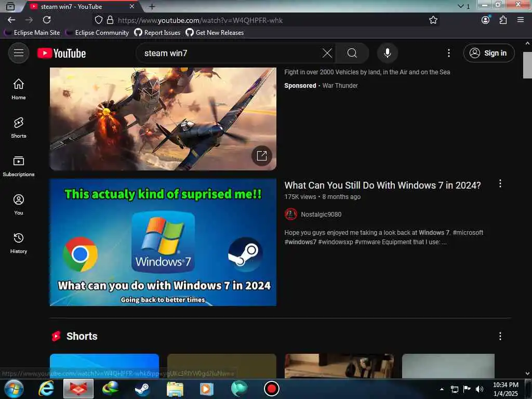Open the list all tabs dropdown

click(463, 6)
